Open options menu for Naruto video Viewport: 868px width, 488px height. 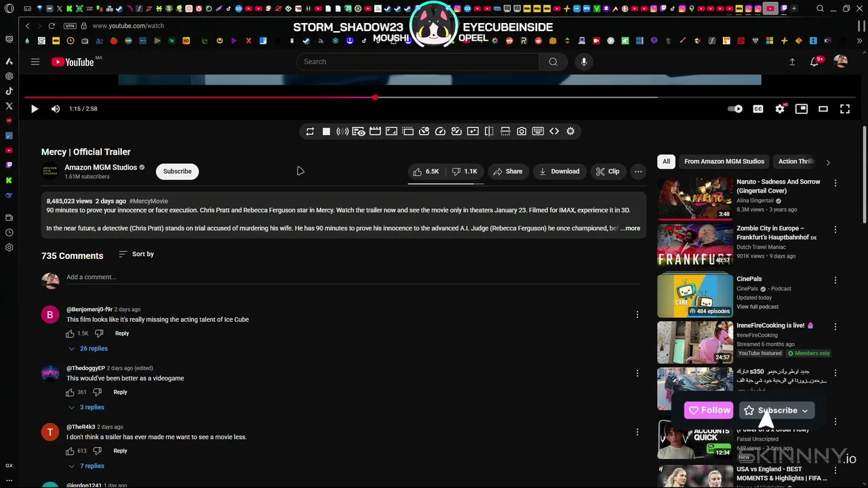835,183
